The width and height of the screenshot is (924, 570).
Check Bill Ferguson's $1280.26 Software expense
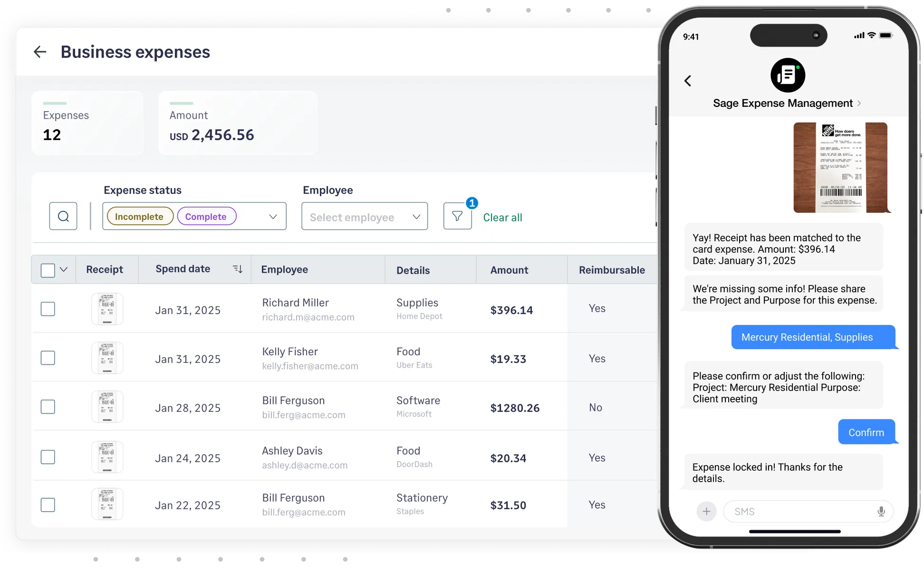pos(48,407)
